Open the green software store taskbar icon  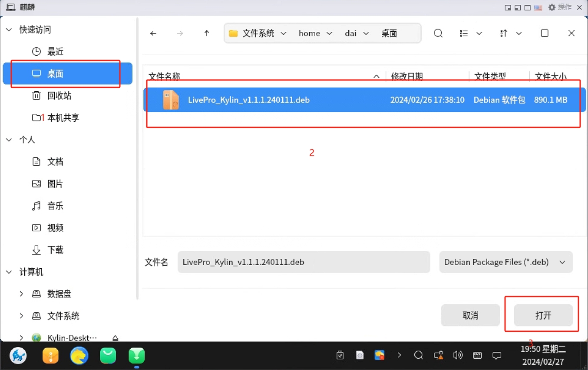(x=108, y=356)
